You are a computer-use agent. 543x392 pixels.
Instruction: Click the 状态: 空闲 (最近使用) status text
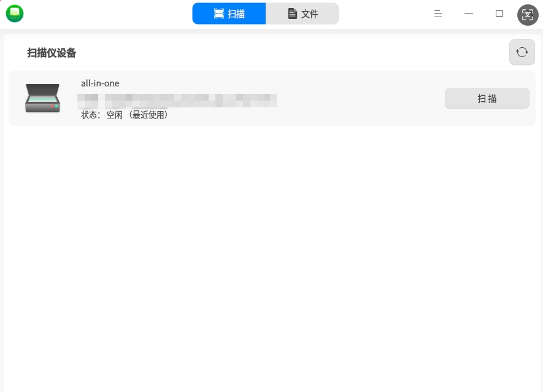coord(125,115)
